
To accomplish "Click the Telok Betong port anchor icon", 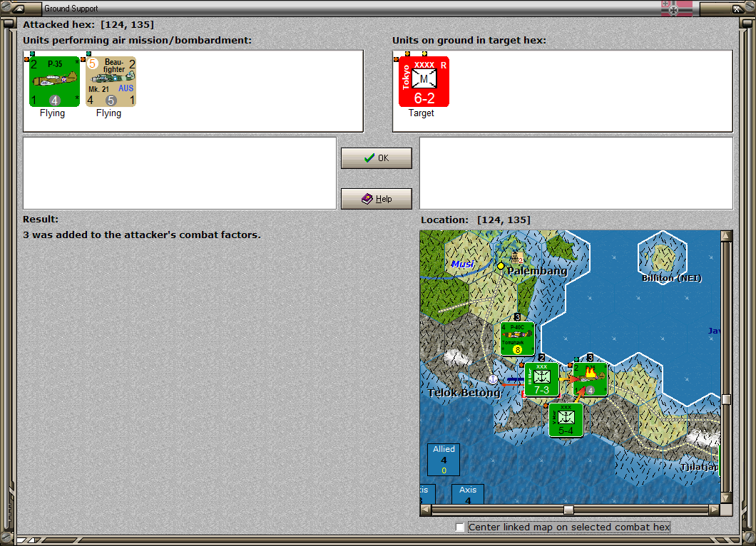I will pos(493,379).
